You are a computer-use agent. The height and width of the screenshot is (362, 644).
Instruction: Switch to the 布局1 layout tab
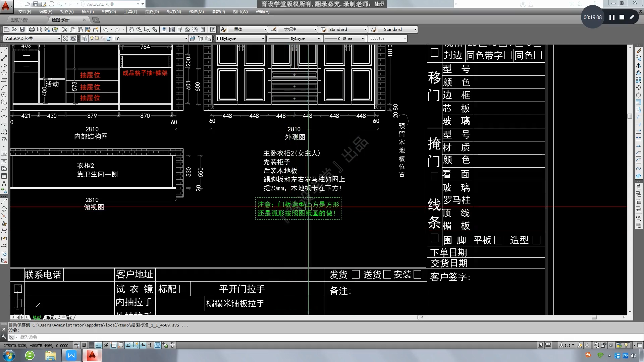[51, 317]
